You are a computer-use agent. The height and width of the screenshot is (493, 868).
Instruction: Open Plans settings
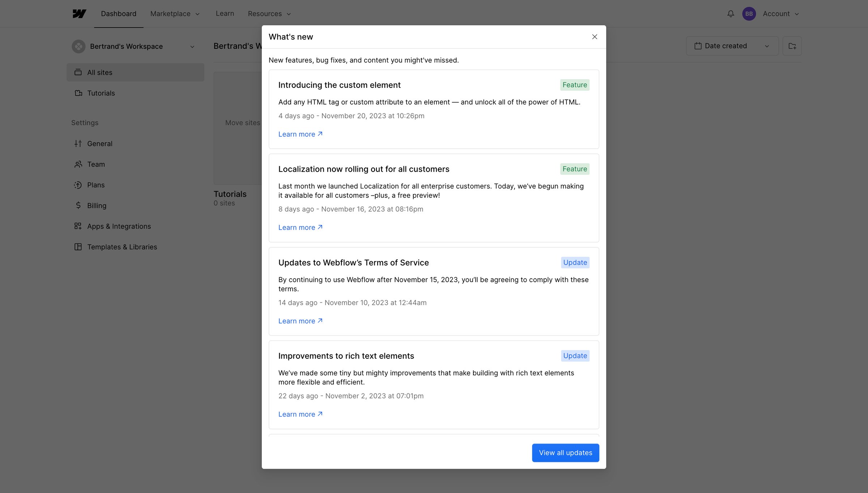coord(135,185)
